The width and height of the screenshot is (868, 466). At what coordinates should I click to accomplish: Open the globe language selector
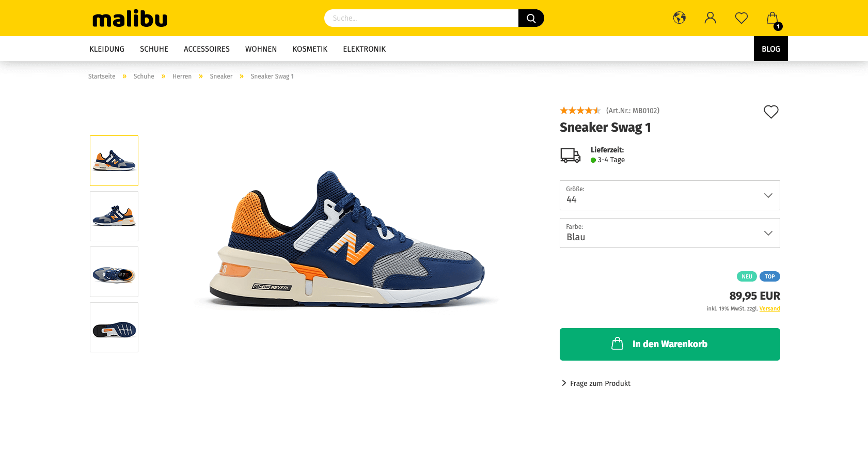point(679,18)
